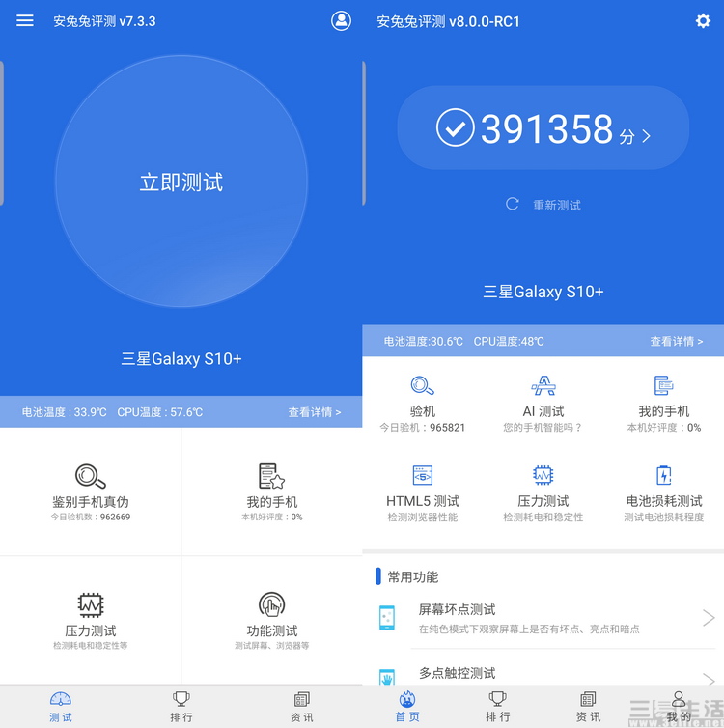Tap score arrow chevron after 分
Image resolution: width=724 pixels, height=728 pixels.
coord(646,136)
